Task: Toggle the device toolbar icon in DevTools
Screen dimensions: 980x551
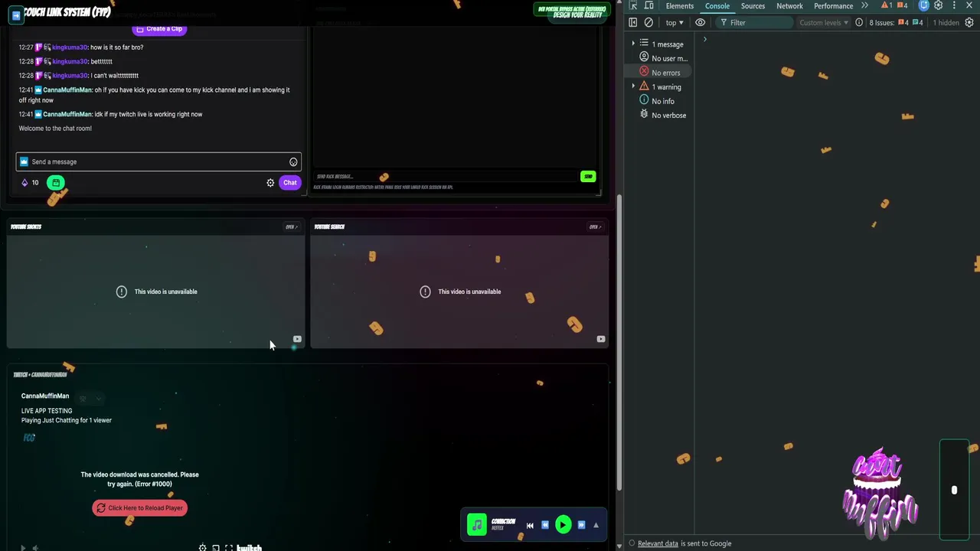Action: (x=649, y=6)
